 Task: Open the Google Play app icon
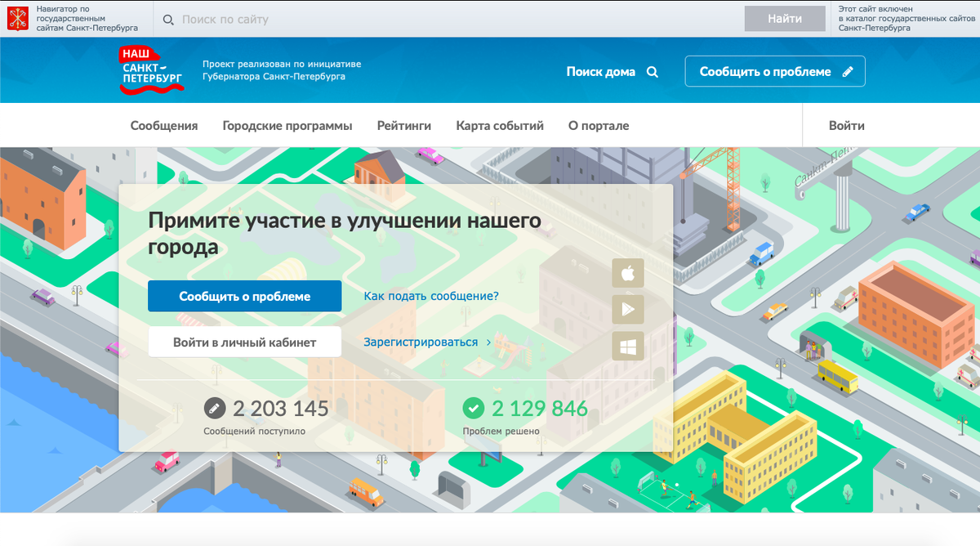click(627, 309)
